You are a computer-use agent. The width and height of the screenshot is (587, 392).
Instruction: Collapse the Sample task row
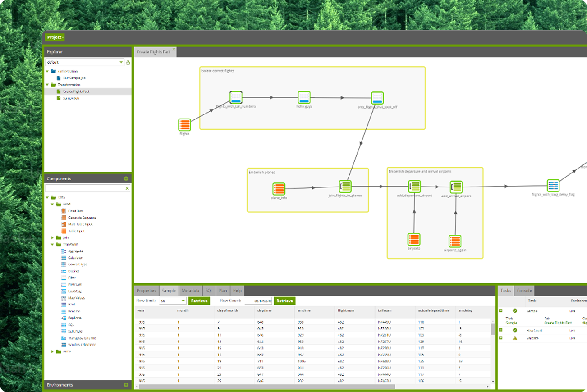[501, 311]
